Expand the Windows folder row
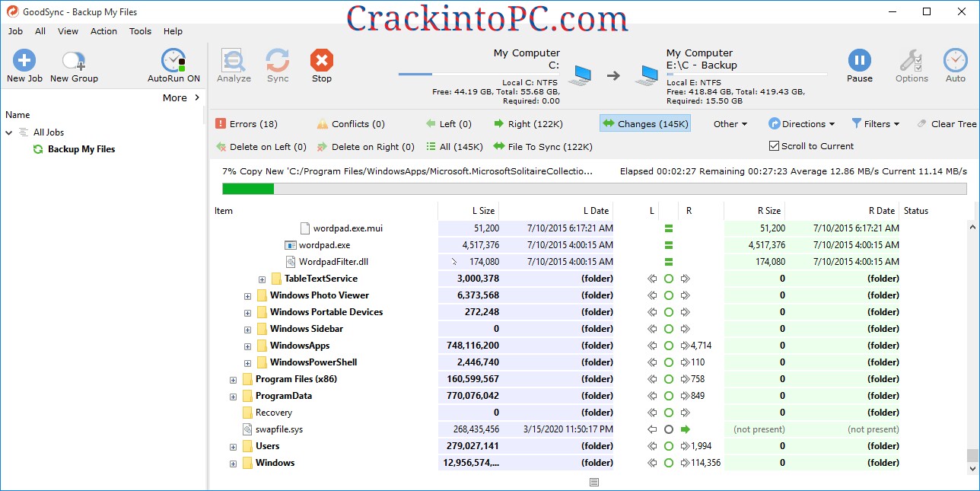Viewport: 980px width, 491px height. click(233, 464)
